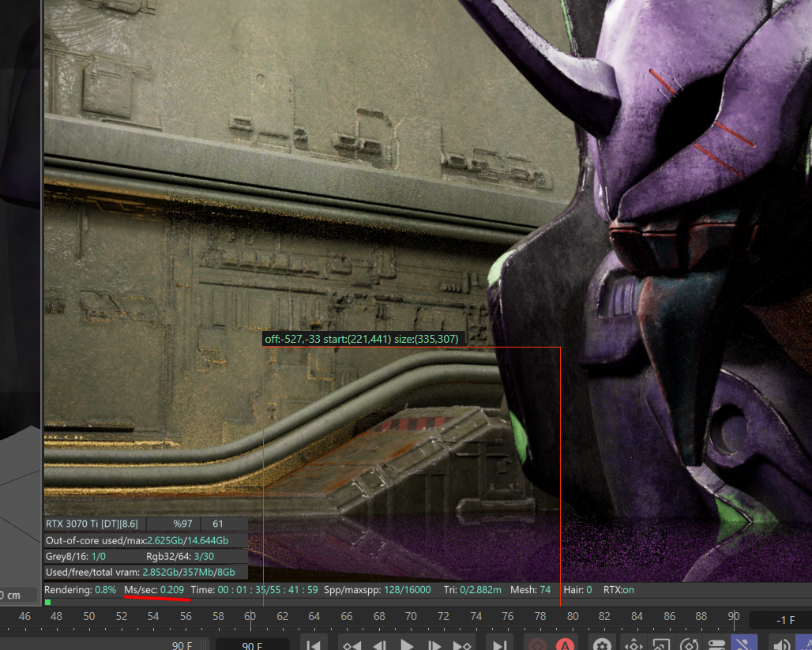Screen dimensions: 812x650
Task: Click Hair count 0
Action: [x=588, y=590]
